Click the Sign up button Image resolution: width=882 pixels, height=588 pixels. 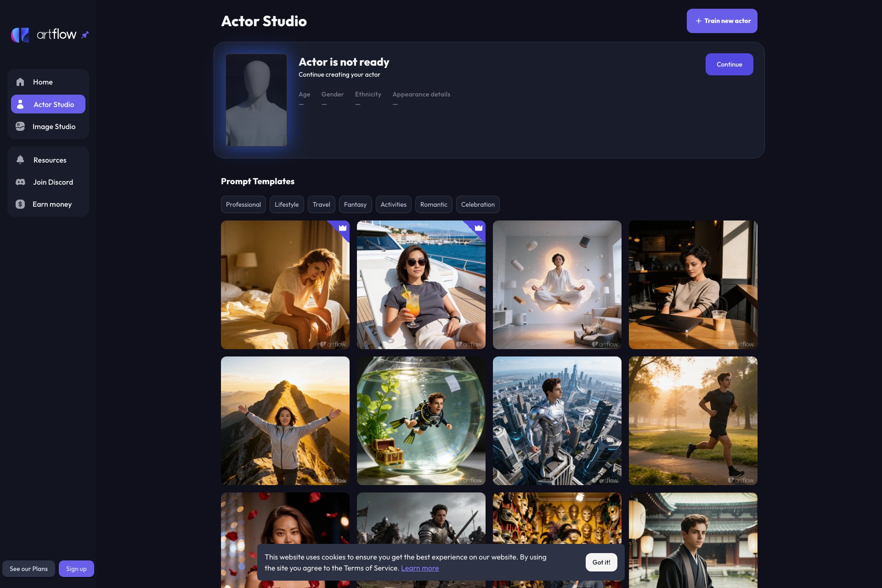(76, 568)
